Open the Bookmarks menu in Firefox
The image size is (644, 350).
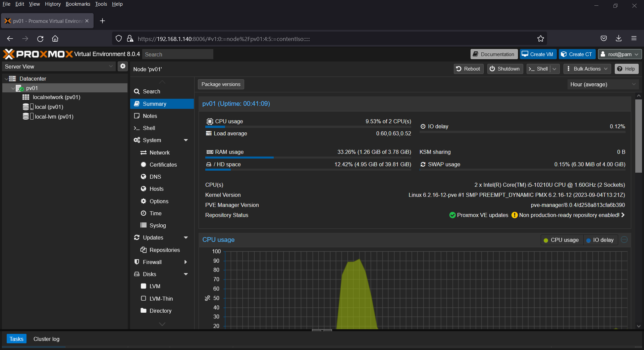coord(78,4)
